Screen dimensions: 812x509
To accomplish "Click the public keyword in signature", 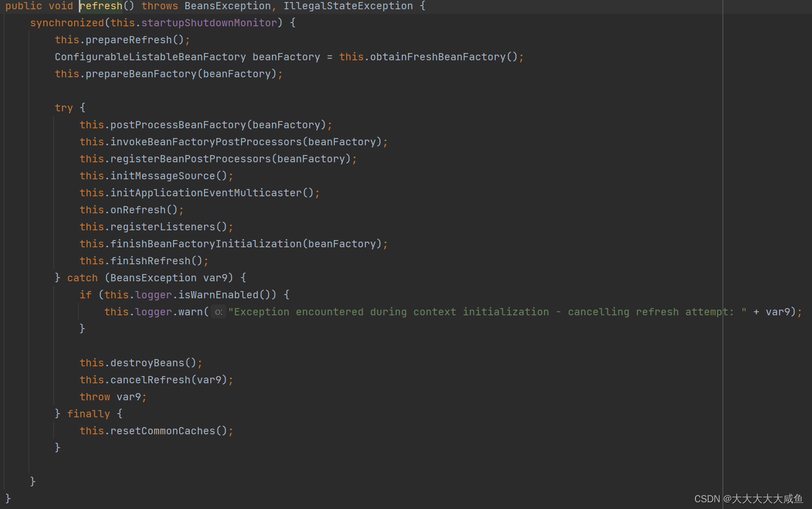I will click(x=24, y=6).
